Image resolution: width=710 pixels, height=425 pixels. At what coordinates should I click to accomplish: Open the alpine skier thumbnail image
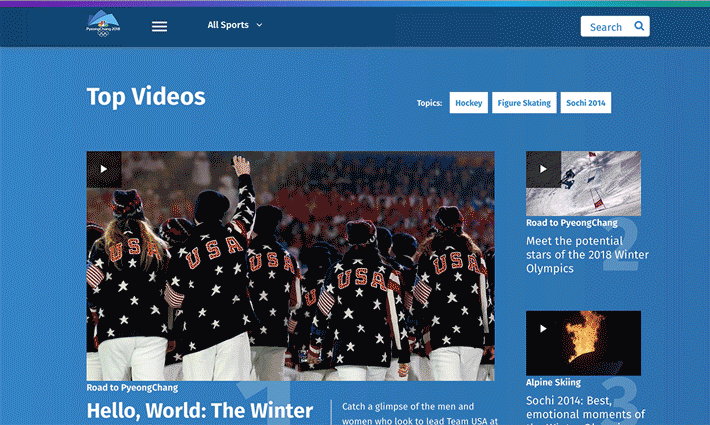point(583,183)
